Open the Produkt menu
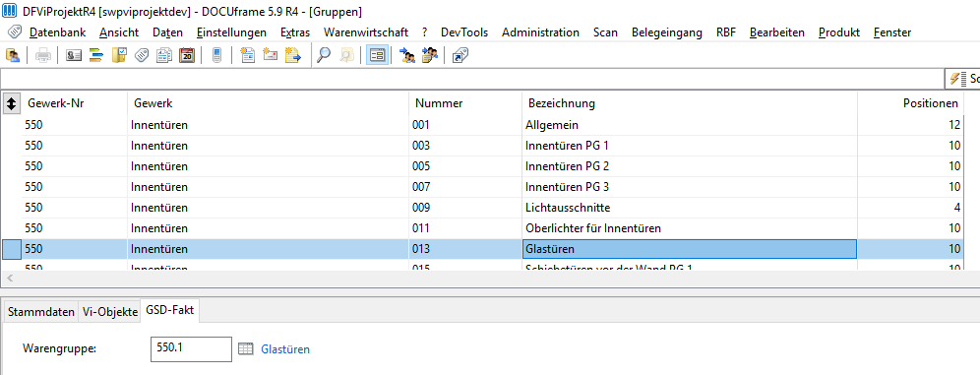Image resolution: width=980 pixels, height=375 pixels. tap(839, 32)
